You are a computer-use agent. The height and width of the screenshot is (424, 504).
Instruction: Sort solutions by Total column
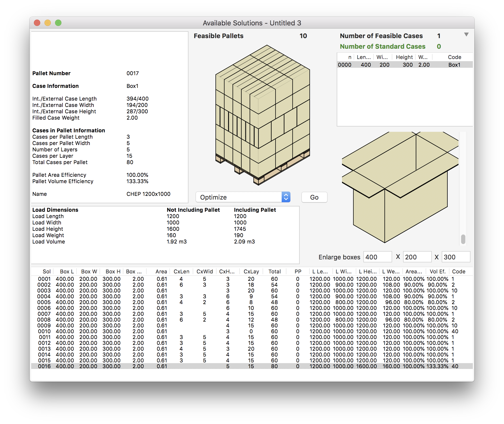coord(274,272)
